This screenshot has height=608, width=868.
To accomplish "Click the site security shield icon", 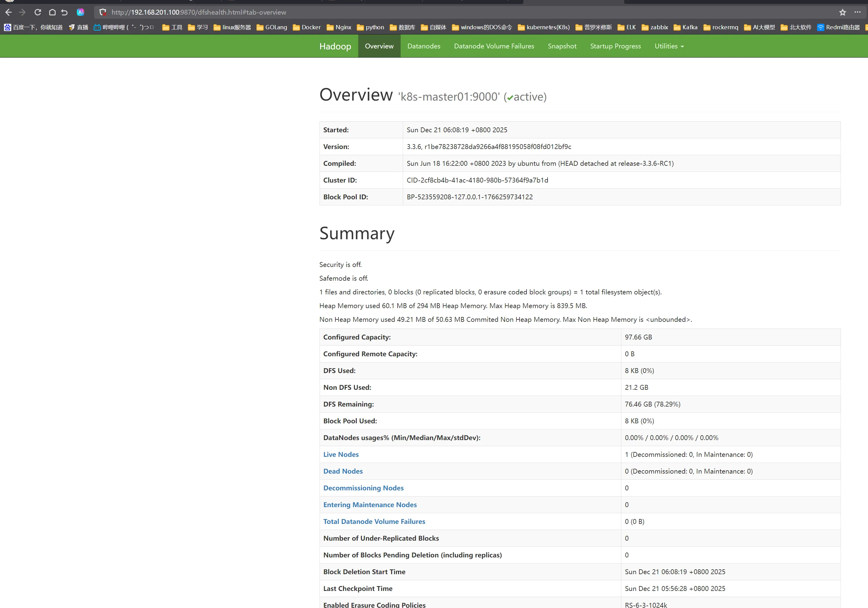I will (x=102, y=12).
